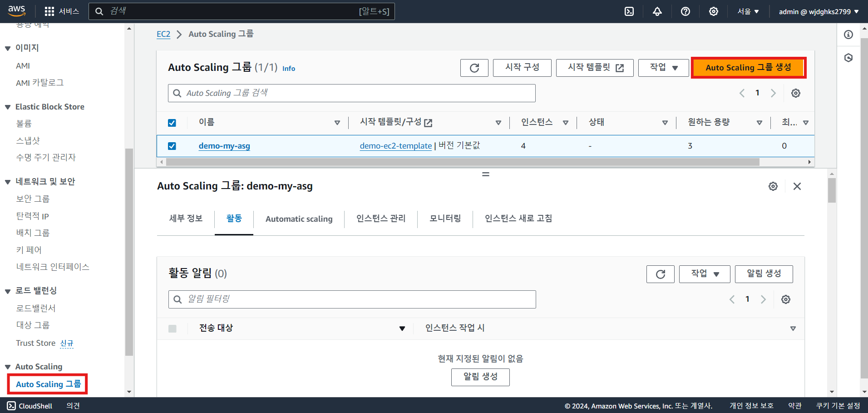Click the external link icon in 시작 템플릿 button

pyautogui.click(x=620, y=68)
